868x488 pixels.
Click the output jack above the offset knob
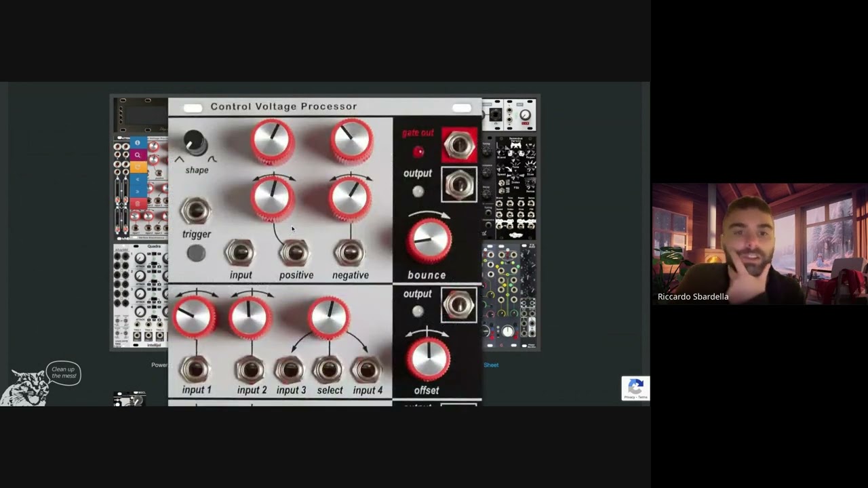pos(459,304)
